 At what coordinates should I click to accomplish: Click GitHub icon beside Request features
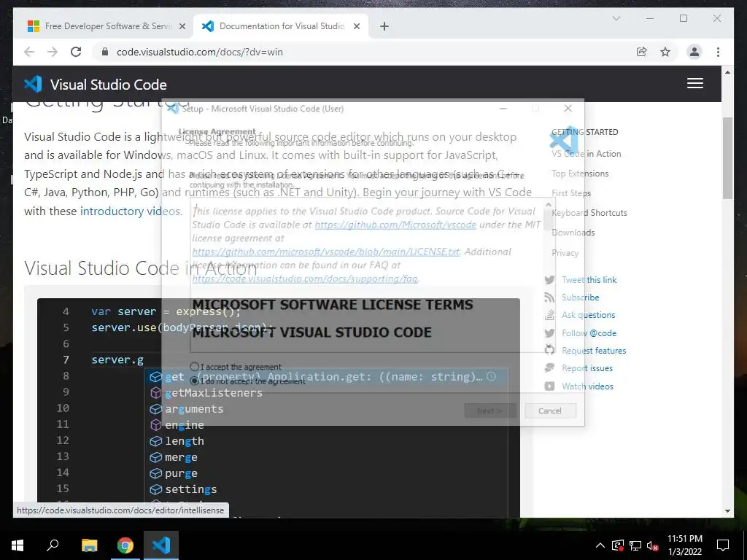[x=549, y=351]
